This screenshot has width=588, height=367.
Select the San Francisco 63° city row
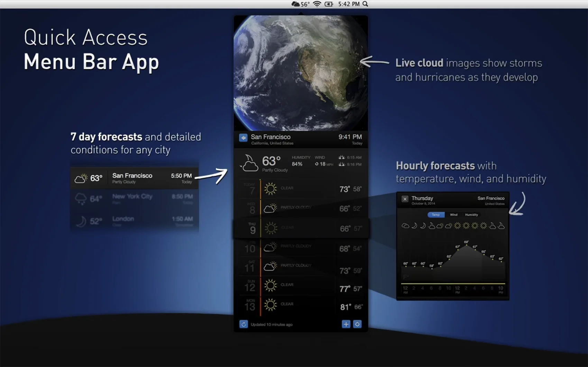click(135, 178)
